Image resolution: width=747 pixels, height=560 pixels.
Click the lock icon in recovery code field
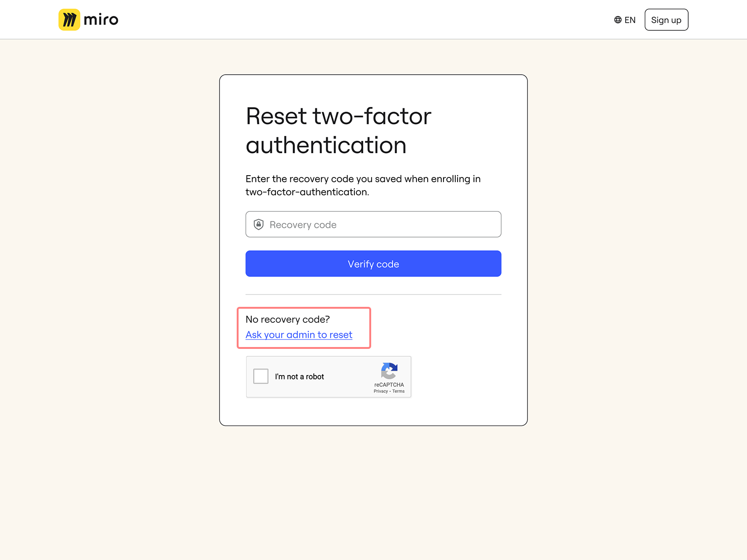coord(258,224)
